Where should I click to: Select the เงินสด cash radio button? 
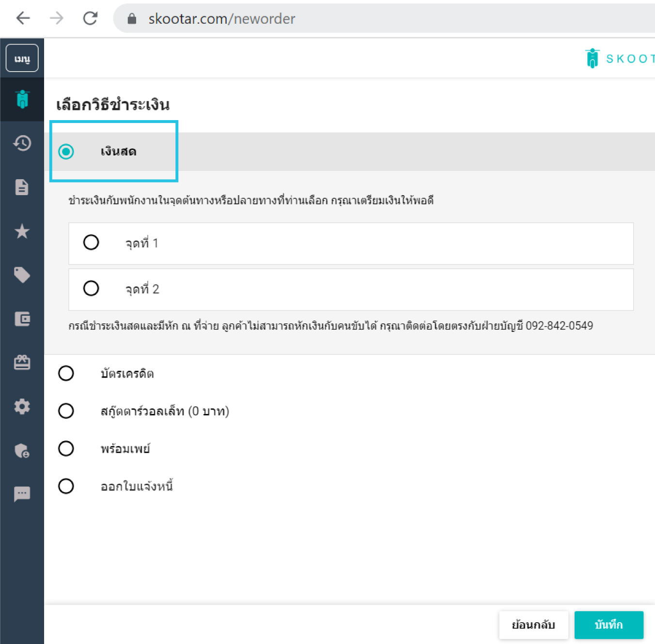pyautogui.click(x=66, y=152)
